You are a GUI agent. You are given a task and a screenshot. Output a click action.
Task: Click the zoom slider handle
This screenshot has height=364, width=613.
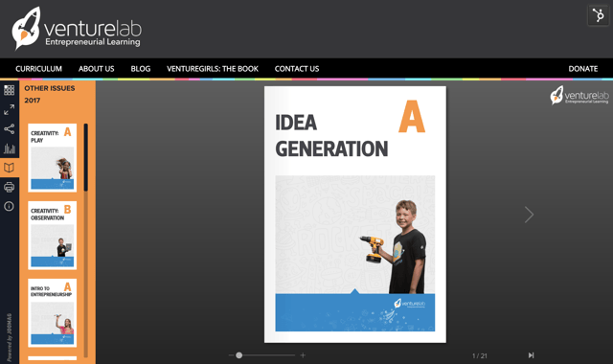point(238,355)
